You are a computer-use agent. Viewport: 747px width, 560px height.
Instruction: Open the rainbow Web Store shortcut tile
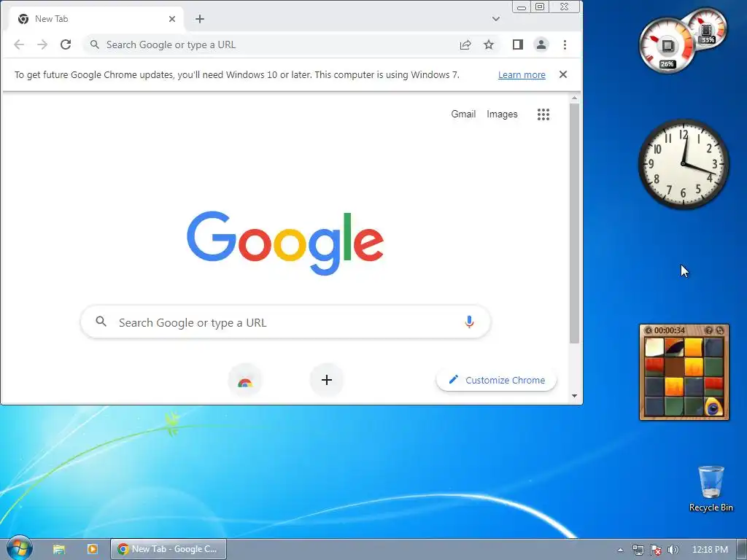pos(245,380)
